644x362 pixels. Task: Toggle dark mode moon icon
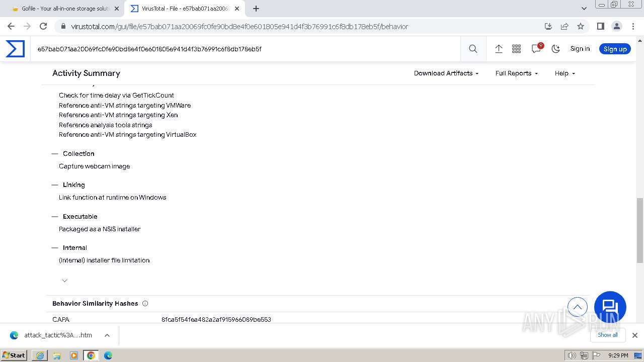coord(555,49)
